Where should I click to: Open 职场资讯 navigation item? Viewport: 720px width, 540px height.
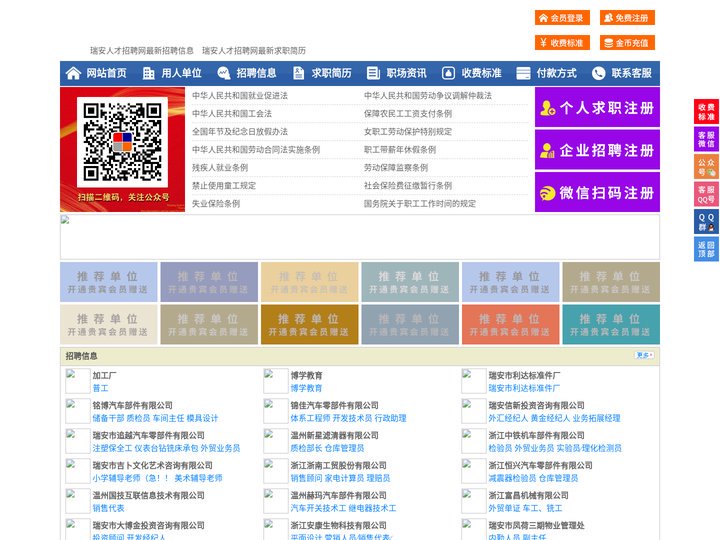406,73
